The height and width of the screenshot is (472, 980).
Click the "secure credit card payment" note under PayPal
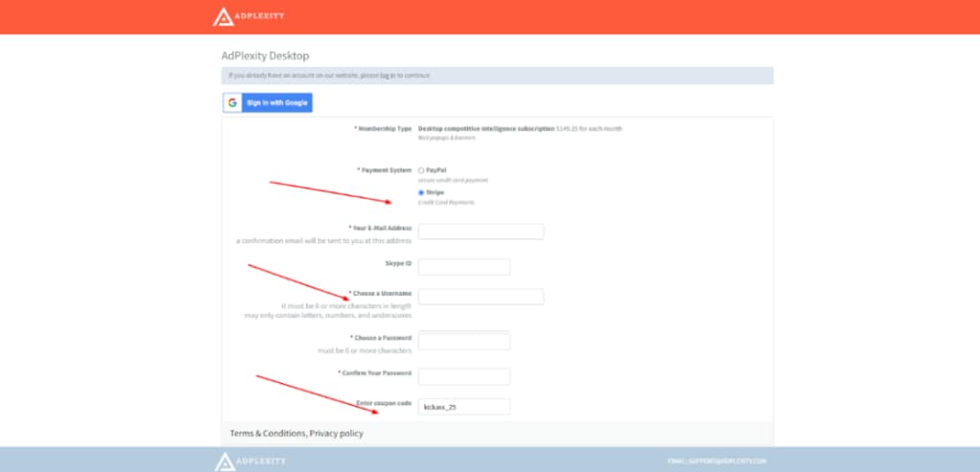pos(453,180)
